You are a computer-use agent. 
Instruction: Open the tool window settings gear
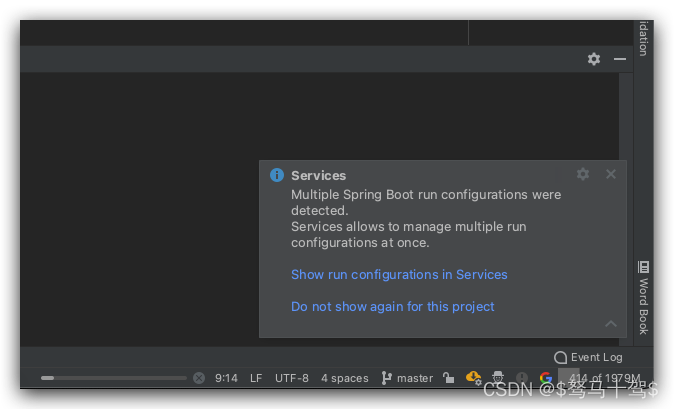594,59
